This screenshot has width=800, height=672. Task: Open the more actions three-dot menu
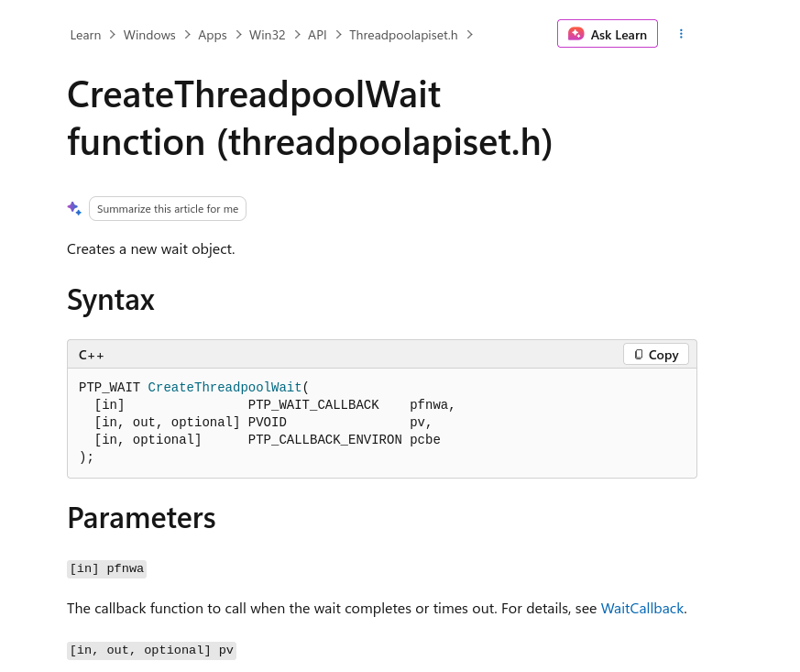[x=681, y=34]
